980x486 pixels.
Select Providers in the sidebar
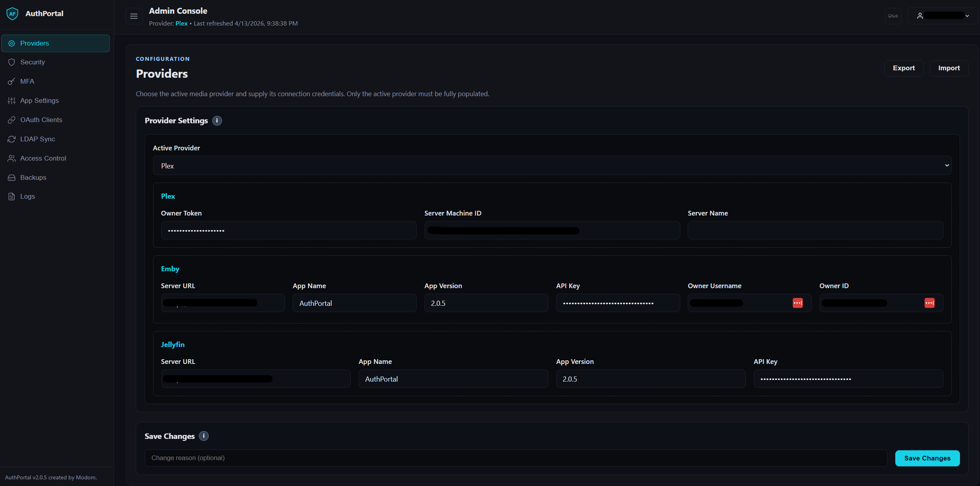point(55,43)
